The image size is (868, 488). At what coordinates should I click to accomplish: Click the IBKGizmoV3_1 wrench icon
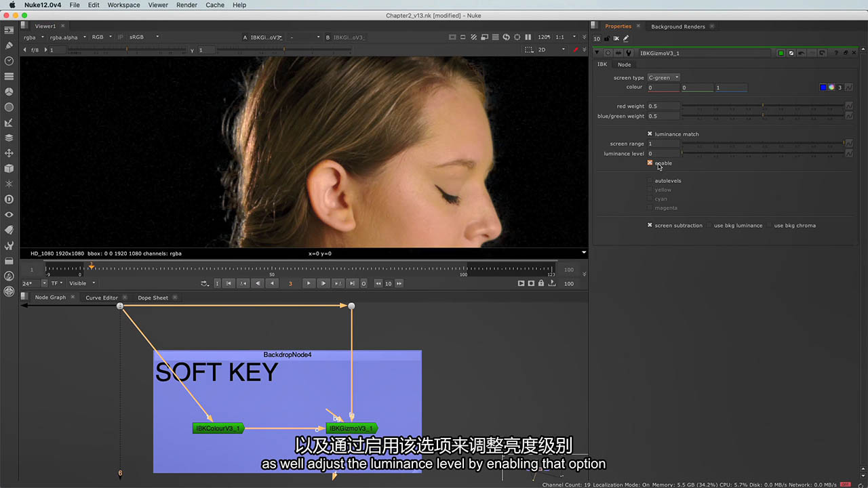pyautogui.click(x=629, y=53)
